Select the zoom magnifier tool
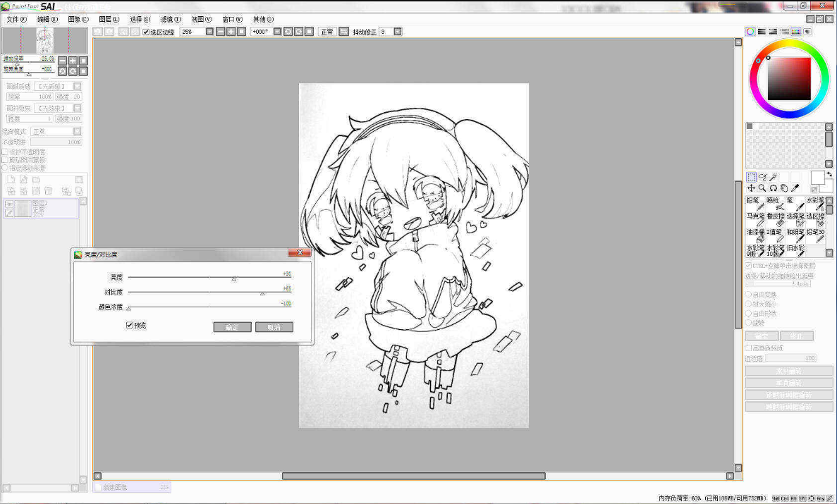Viewport: 837px width, 504px height. pyautogui.click(x=762, y=188)
